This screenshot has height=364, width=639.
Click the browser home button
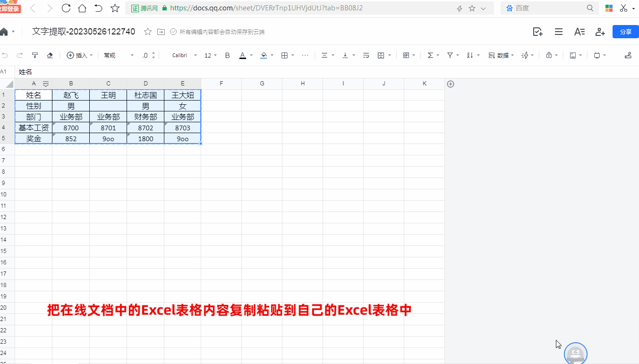[82, 8]
